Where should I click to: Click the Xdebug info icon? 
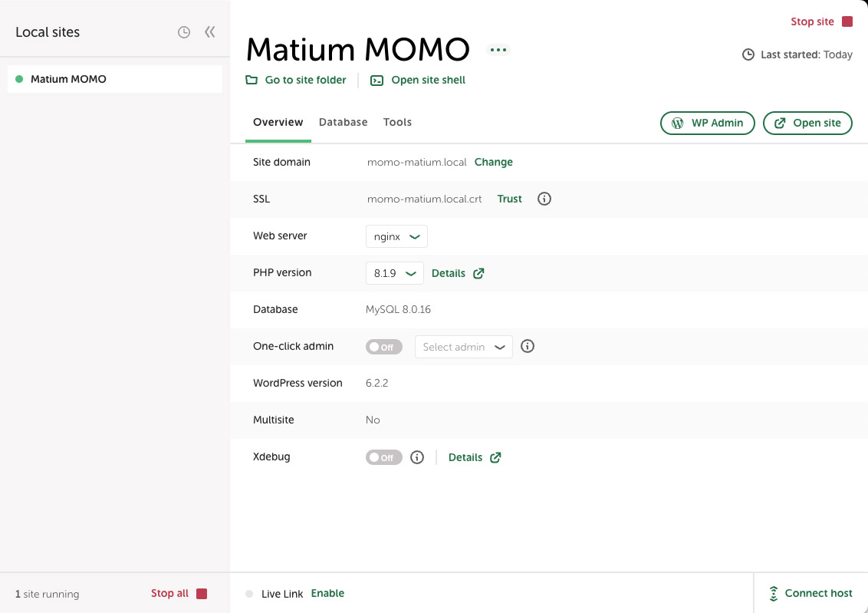pyautogui.click(x=417, y=457)
